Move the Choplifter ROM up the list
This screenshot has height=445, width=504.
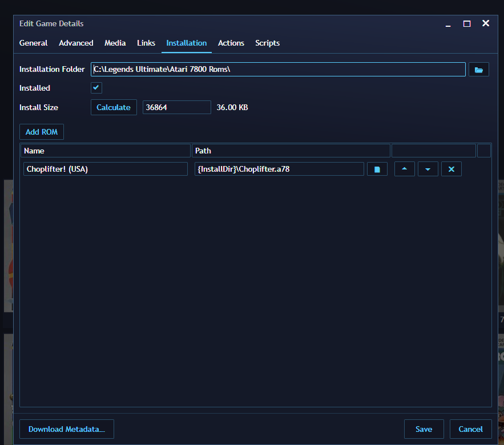[404, 168]
